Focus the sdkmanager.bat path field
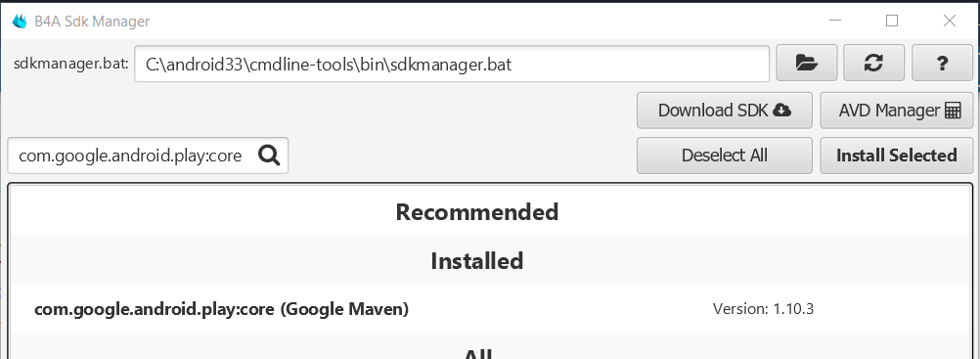The image size is (980, 359). 451,64
